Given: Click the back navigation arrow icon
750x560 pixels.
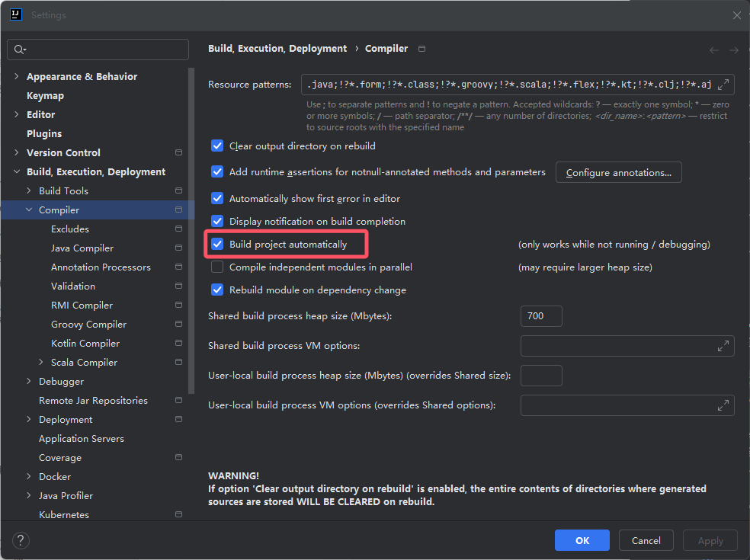Looking at the screenshot, I should (x=713, y=50).
